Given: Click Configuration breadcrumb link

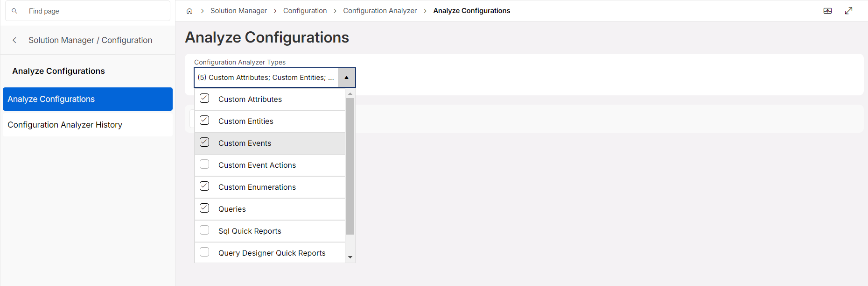Looking at the screenshot, I should 305,11.
